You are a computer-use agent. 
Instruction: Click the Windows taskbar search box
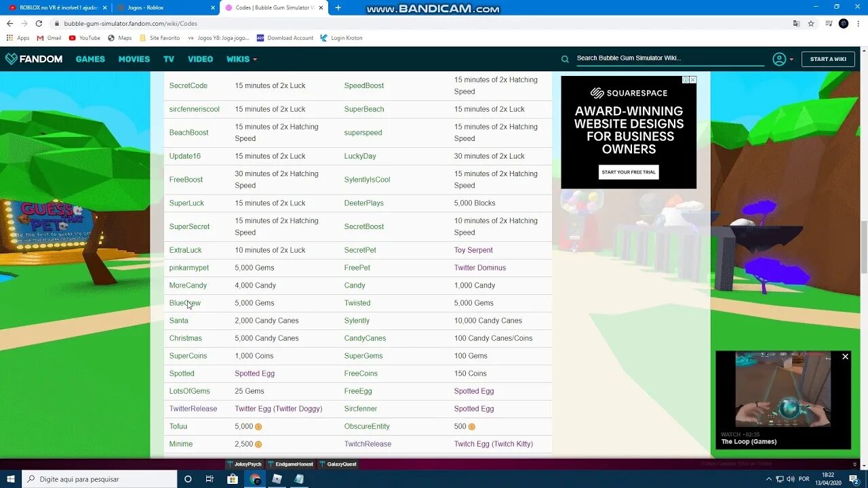click(x=100, y=479)
